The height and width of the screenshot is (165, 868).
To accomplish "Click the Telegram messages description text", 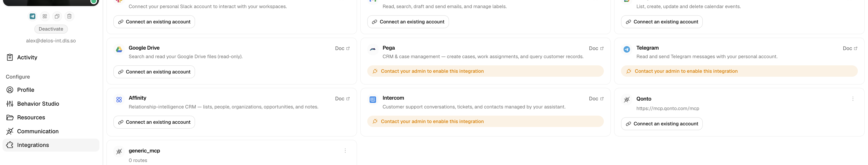I will click(706, 57).
